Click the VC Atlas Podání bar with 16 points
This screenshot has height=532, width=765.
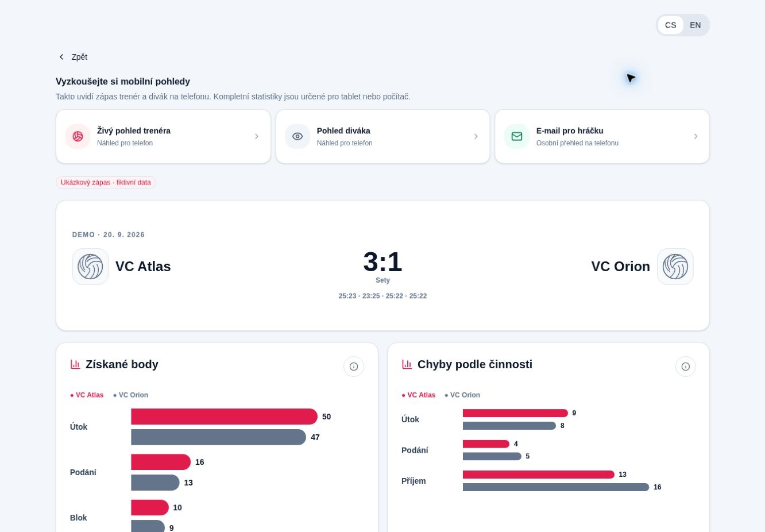(x=161, y=462)
